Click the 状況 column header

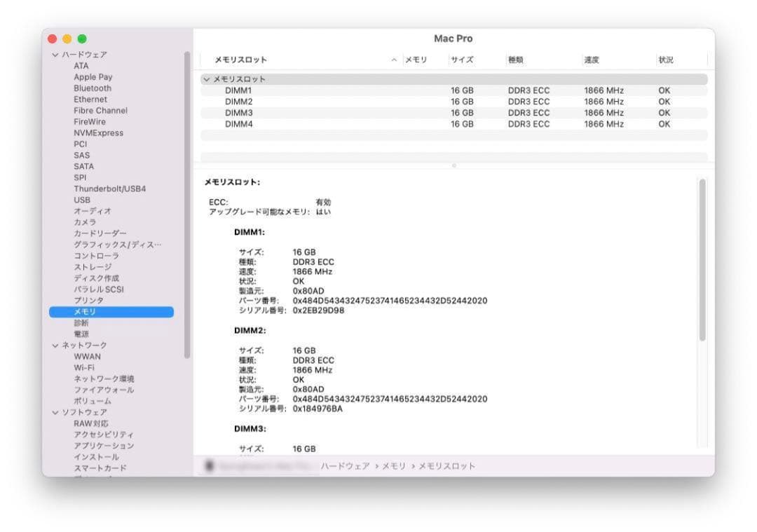(665, 60)
